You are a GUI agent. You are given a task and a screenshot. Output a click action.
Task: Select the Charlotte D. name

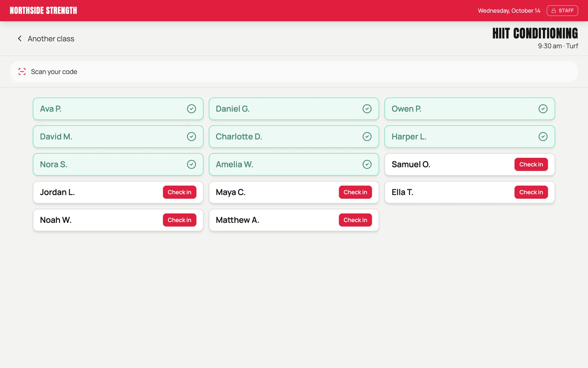point(239,136)
